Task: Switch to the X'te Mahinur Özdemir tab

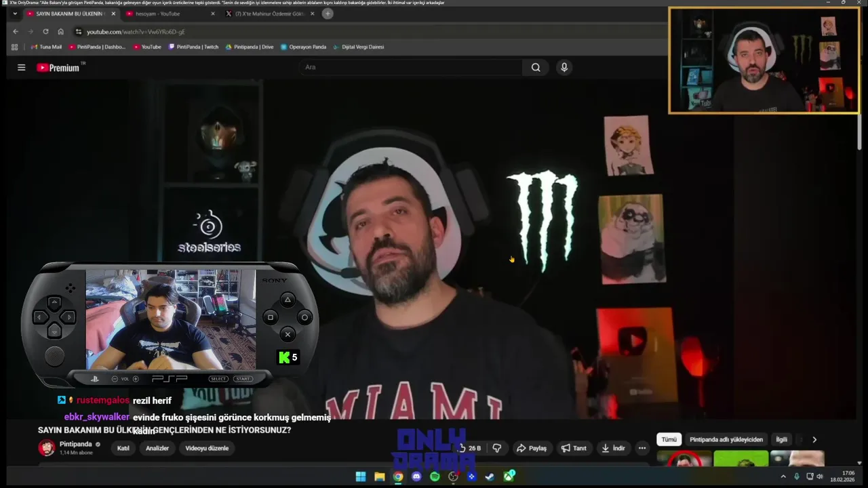Action: coord(270,14)
